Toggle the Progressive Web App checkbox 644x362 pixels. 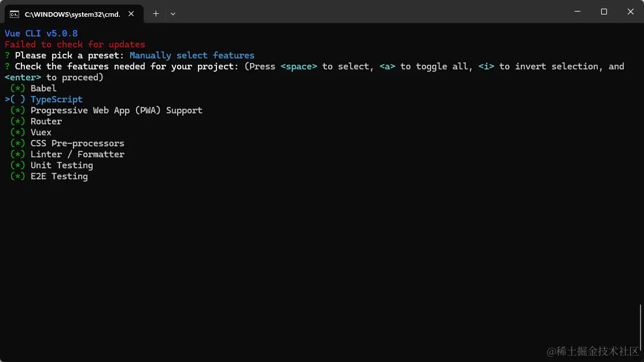point(18,111)
